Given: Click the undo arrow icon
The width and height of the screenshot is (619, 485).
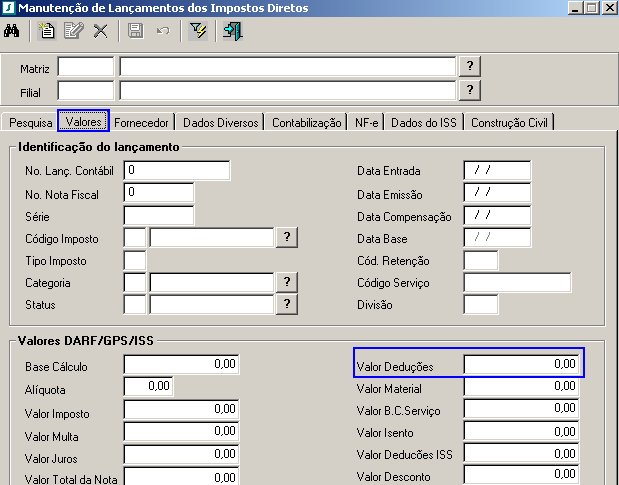Looking at the screenshot, I should 162,31.
